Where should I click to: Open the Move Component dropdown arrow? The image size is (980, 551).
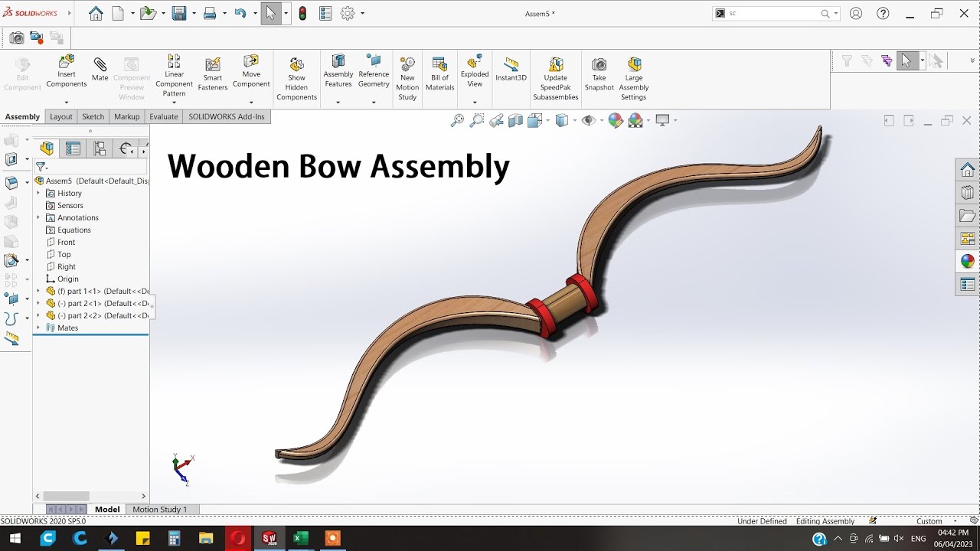point(251,102)
